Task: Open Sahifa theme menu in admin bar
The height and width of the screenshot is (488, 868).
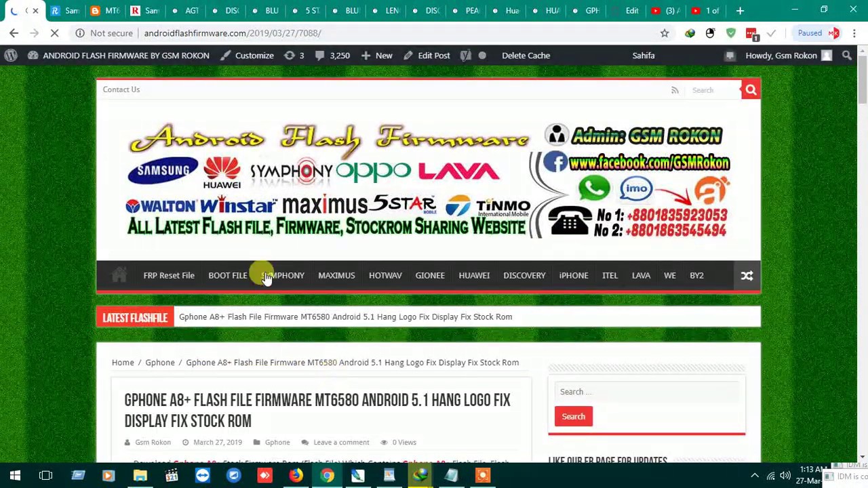Action: point(644,56)
